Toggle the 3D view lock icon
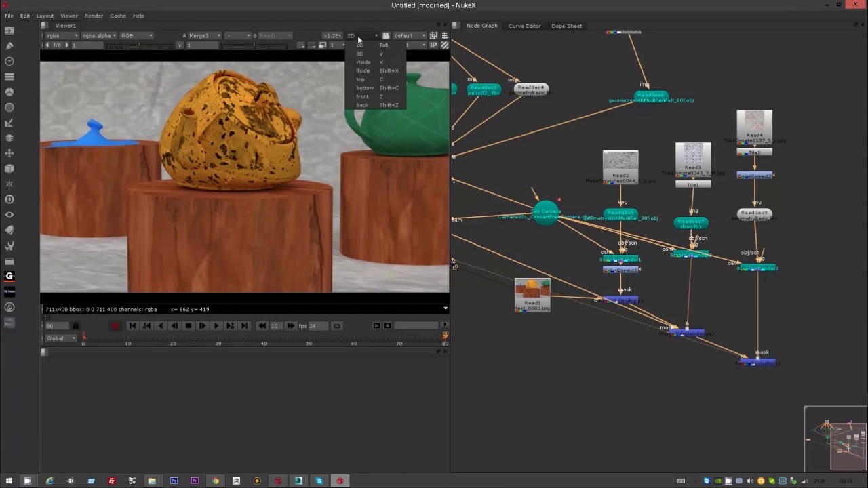Image resolution: width=868 pixels, height=488 pixels. coord(386,35)
